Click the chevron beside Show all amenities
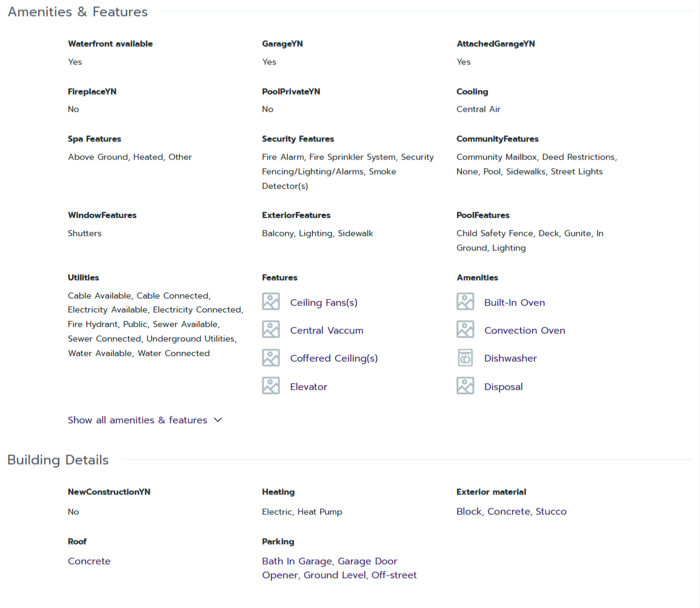This screenshot has width=700, height=608. pyautogui.click(x=218, y=420)
